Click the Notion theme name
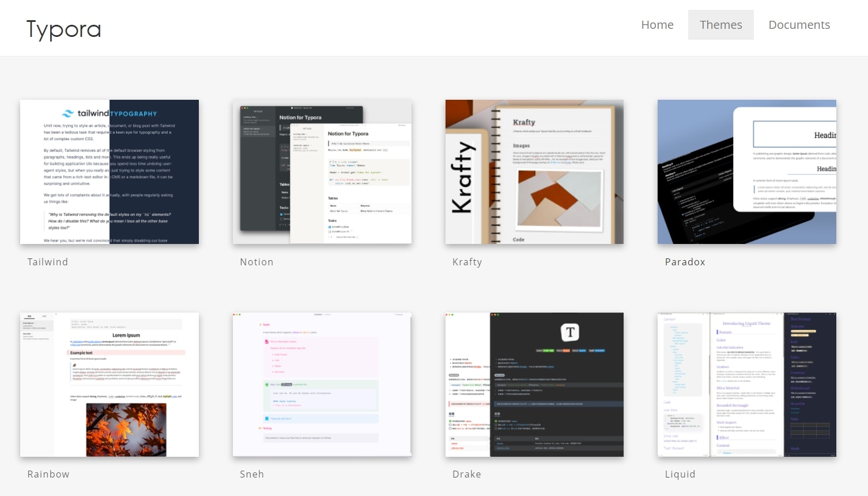 [x=256, y=262]
